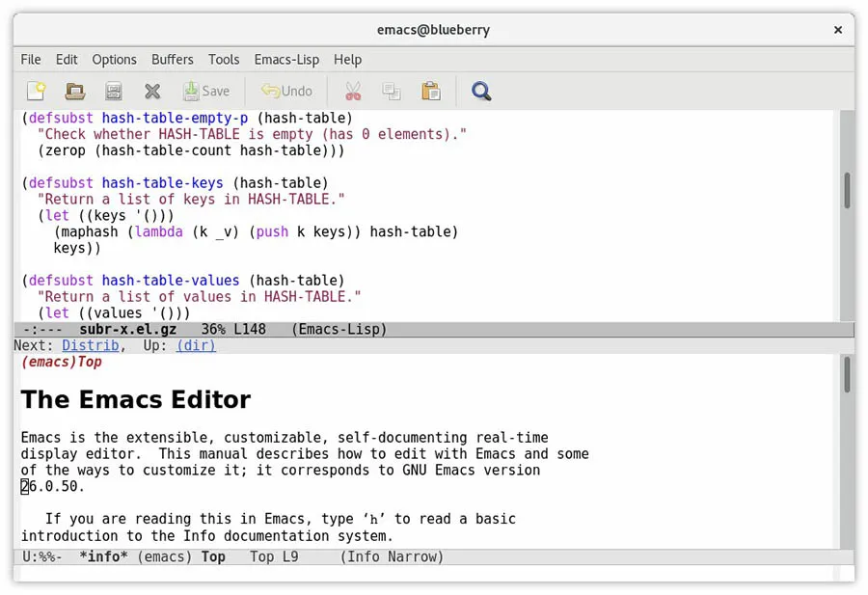
Task: Open the Emacs-Lisp menu
Action: point(286,59)
